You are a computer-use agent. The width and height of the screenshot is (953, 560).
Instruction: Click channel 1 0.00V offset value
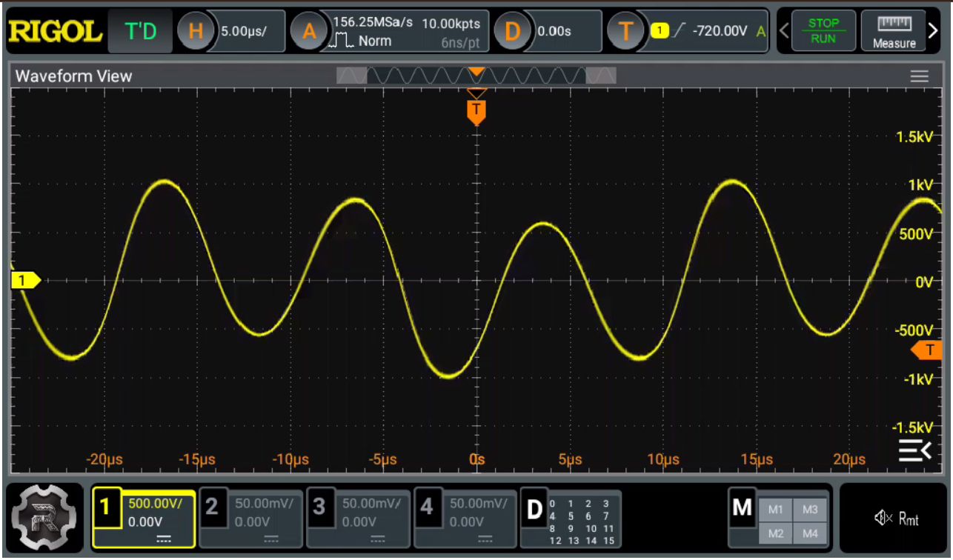tap(145, 522)
